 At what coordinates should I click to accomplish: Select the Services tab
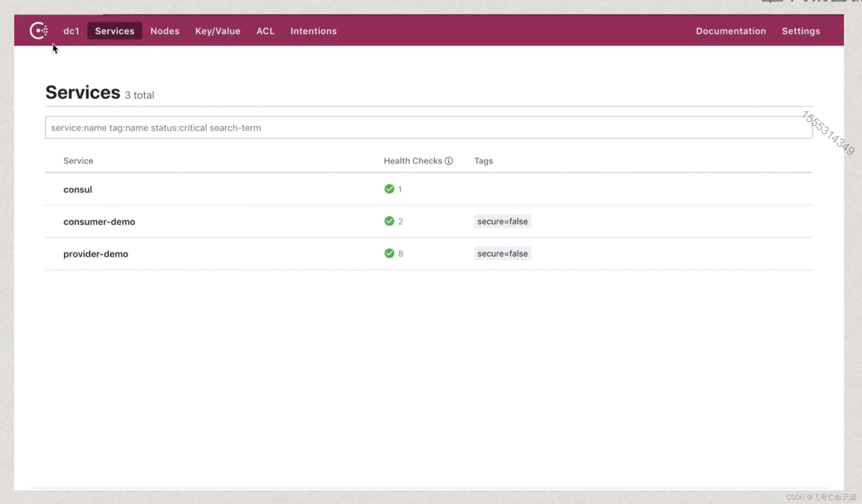coord(115,31)
